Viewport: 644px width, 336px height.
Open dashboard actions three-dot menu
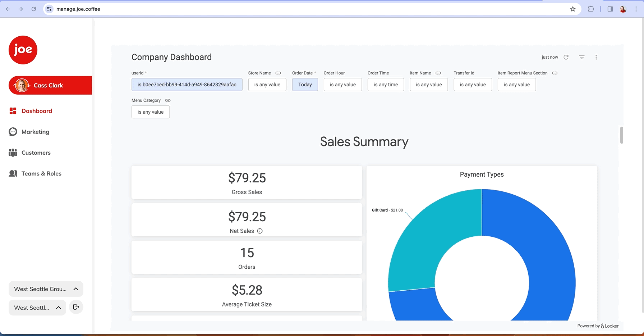click(596, 57)
